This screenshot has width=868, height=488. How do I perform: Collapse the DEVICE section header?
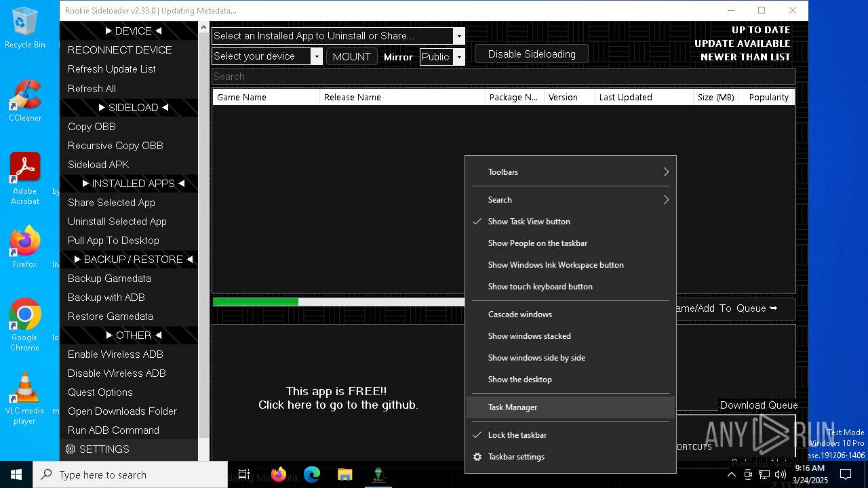[x=129, y=31]
